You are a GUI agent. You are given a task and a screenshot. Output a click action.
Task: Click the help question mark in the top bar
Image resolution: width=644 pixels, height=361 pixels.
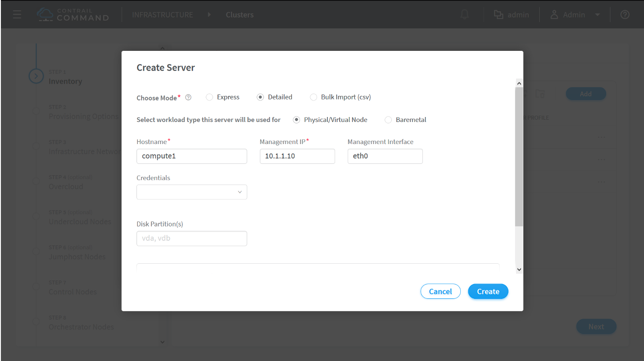coord(625,14)
